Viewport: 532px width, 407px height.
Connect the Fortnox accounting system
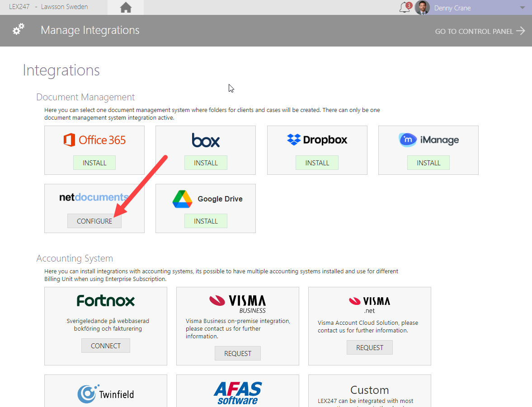(x=105, y=346)
